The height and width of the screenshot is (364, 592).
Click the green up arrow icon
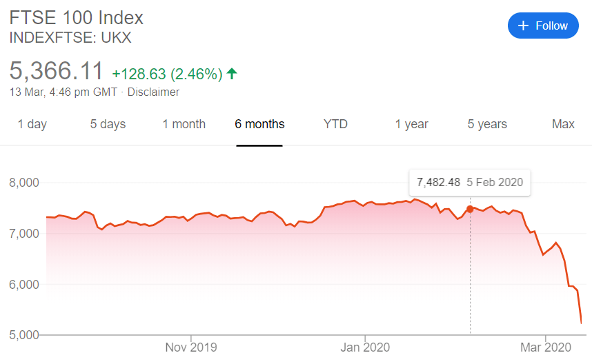tap(232, 73)
